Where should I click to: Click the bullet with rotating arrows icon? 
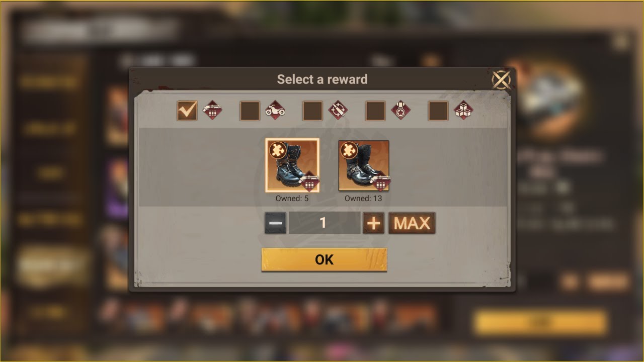point(338,111)
